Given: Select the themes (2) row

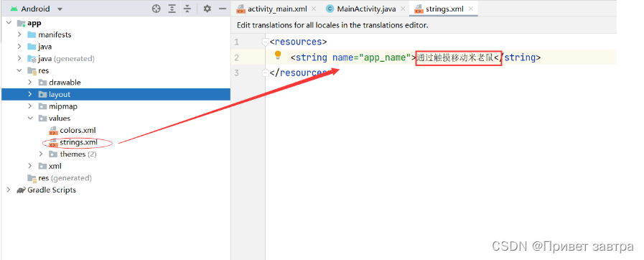Looking at the screenshot, I should click(x=115, y=154).
